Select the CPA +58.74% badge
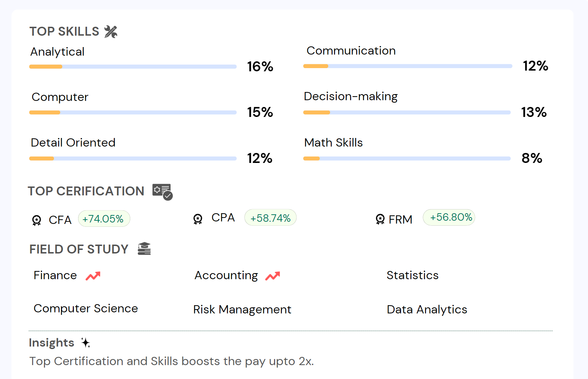Viewport: 588px width, 379px height. [270, 218]
